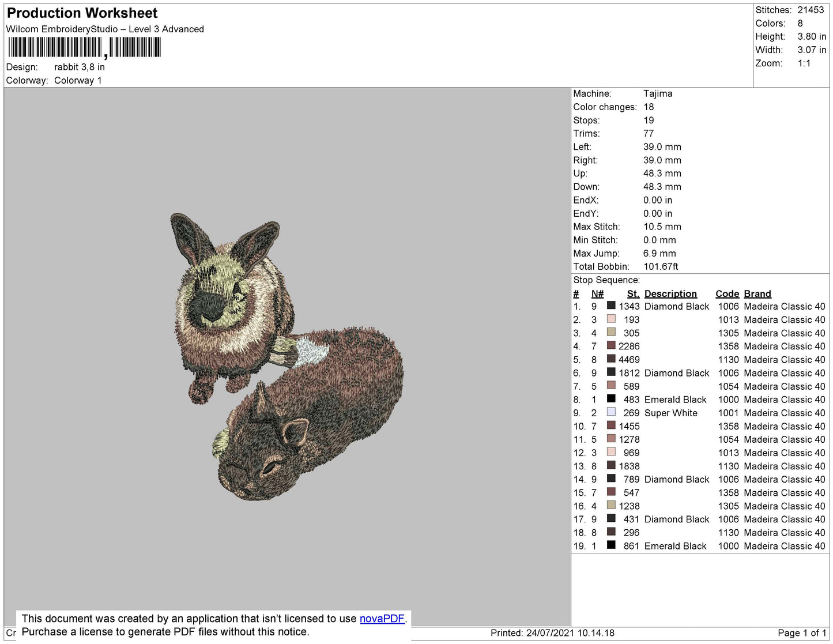
Task: Select stitch count 4469 in stop row 5
Action: pyautogui.click(x=629, y=359)
